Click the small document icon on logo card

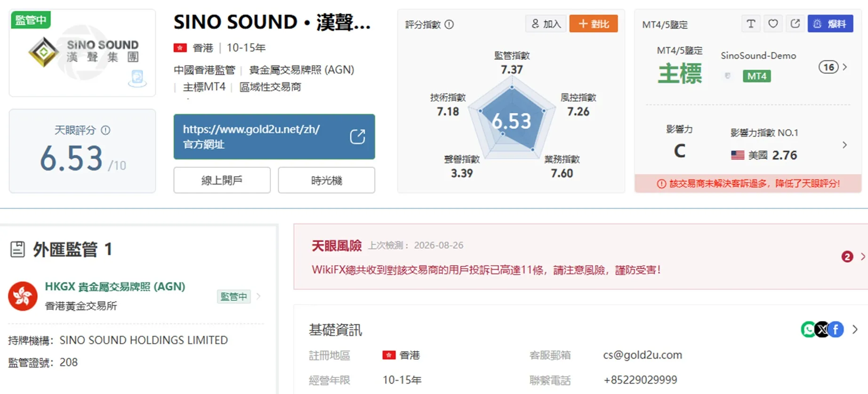pos(137,78)
